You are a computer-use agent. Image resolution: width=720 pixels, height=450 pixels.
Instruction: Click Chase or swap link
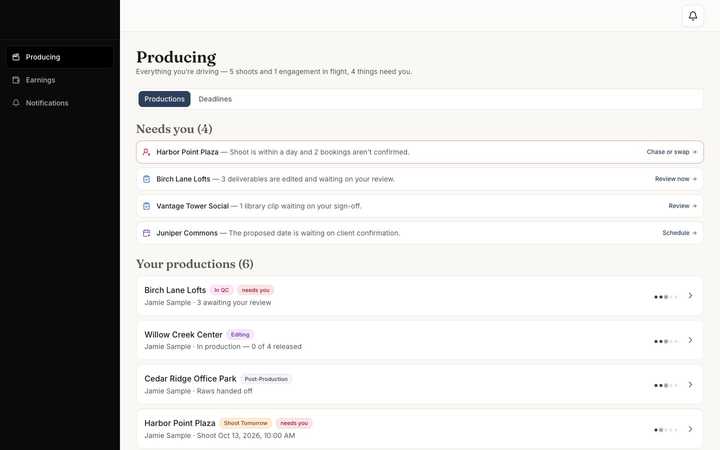tap(671, 152)
